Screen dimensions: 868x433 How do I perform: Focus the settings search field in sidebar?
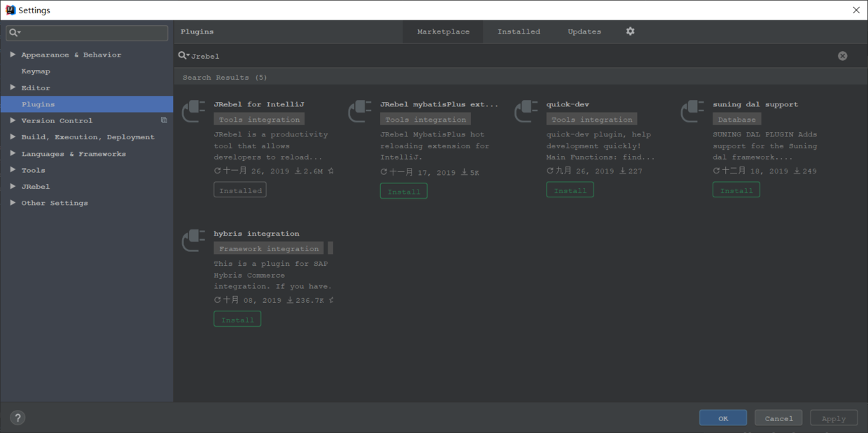87,33
